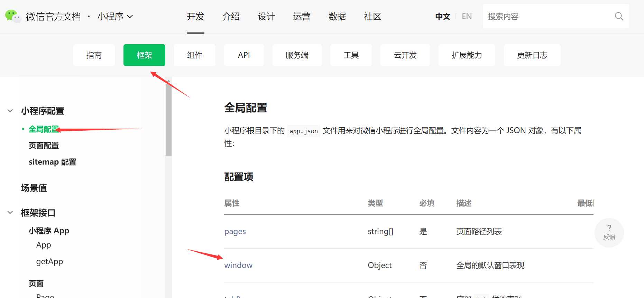This screenshot has height=298, width=644.
Task: Open the 开发 top menu
Action: click(195, 16)
